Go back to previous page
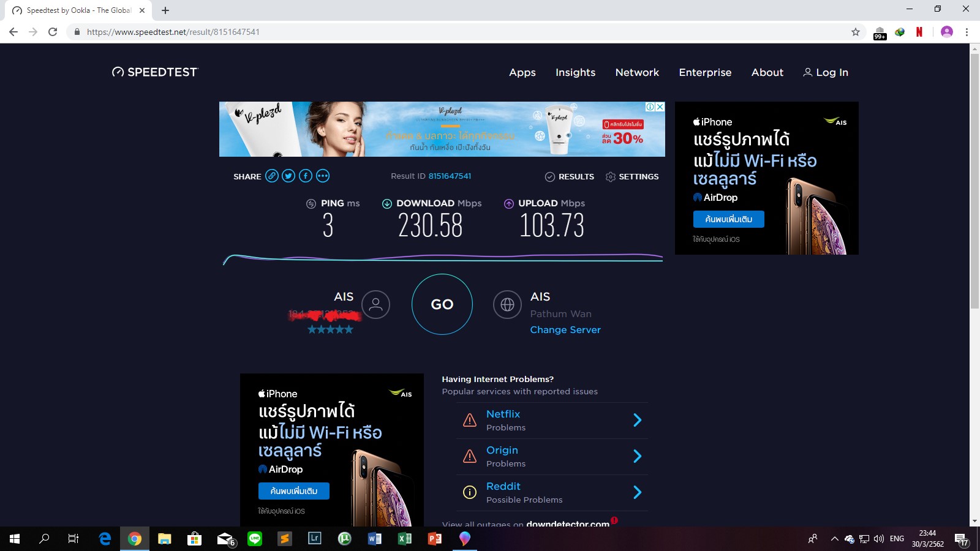Viewport: 980px width, 551px height. pyautogui.click(x=13, y=32)
